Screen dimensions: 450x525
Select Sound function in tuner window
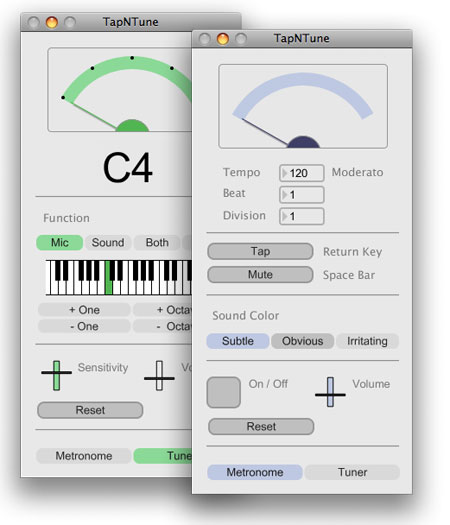pos(108,242)
